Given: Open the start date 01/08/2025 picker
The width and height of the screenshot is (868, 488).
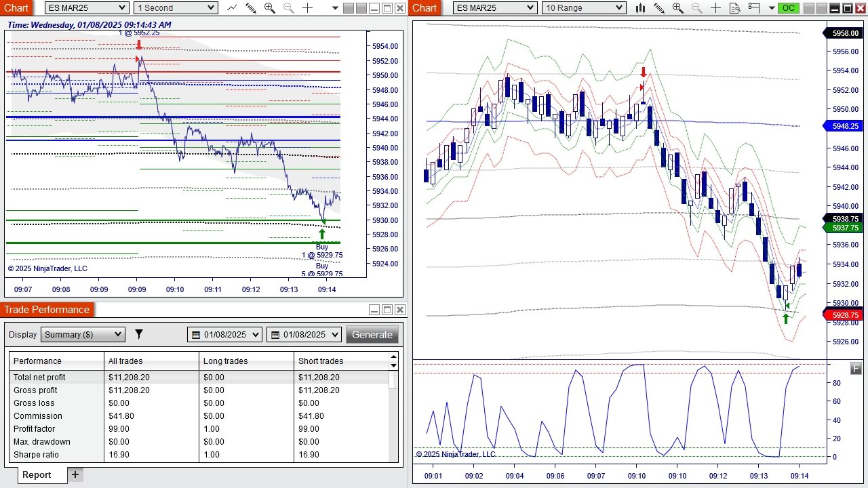Looking at the screenshot, I should (x=224, y=334).
